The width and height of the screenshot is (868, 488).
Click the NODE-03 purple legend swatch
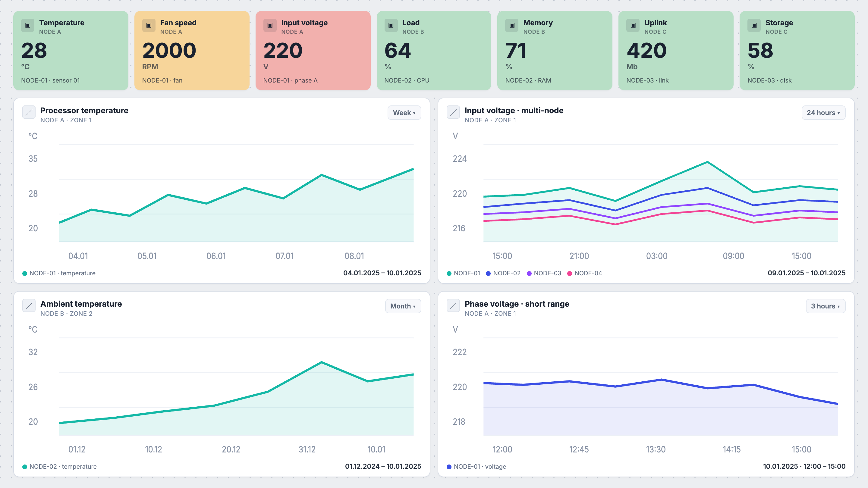pyautogui.click(x=529, y=274)
